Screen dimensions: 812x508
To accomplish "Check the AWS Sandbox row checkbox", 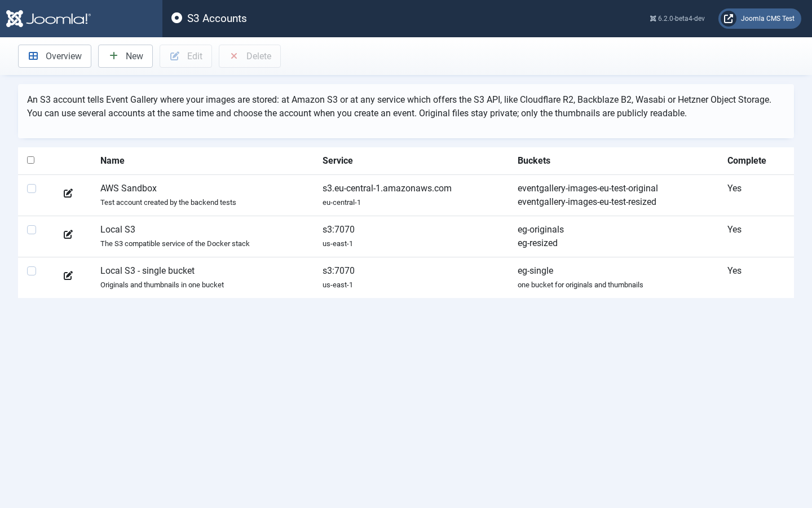I will 32,189.
